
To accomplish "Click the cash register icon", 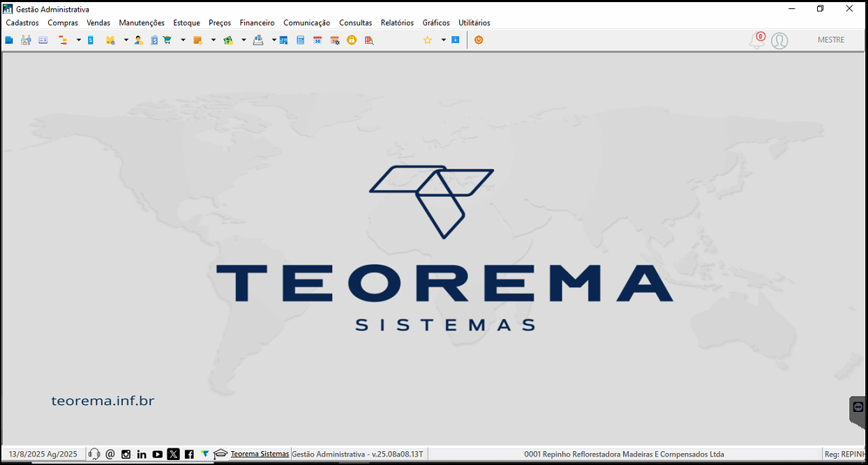I will pyautogui.click(x=258, y=40).
